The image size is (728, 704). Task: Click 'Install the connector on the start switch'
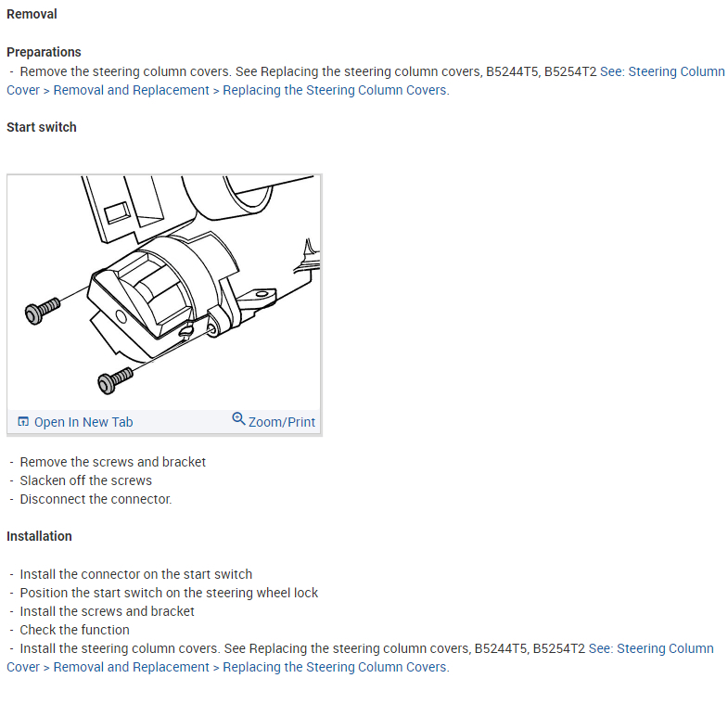(x=135, y=574)
